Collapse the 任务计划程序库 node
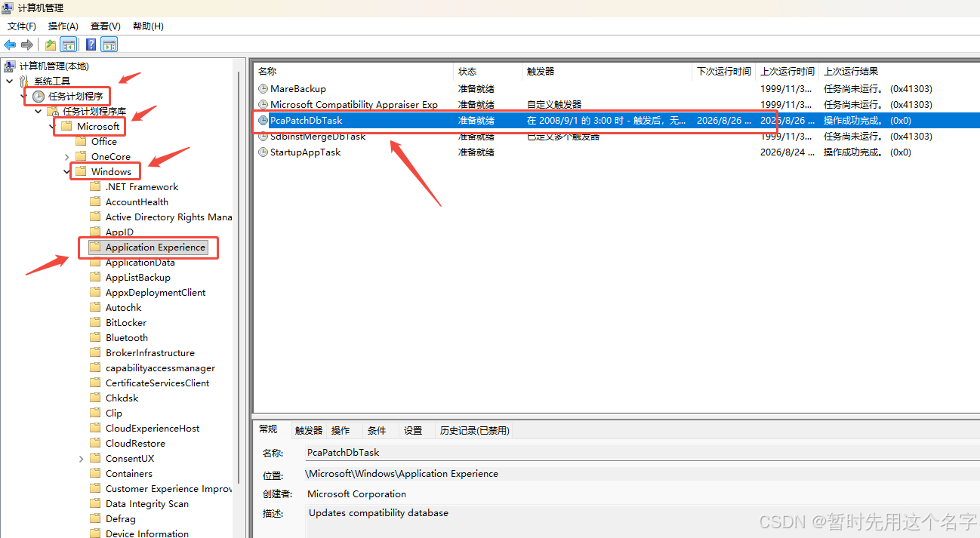This screenshot has width=980, height=538. [x=38, y=112]
